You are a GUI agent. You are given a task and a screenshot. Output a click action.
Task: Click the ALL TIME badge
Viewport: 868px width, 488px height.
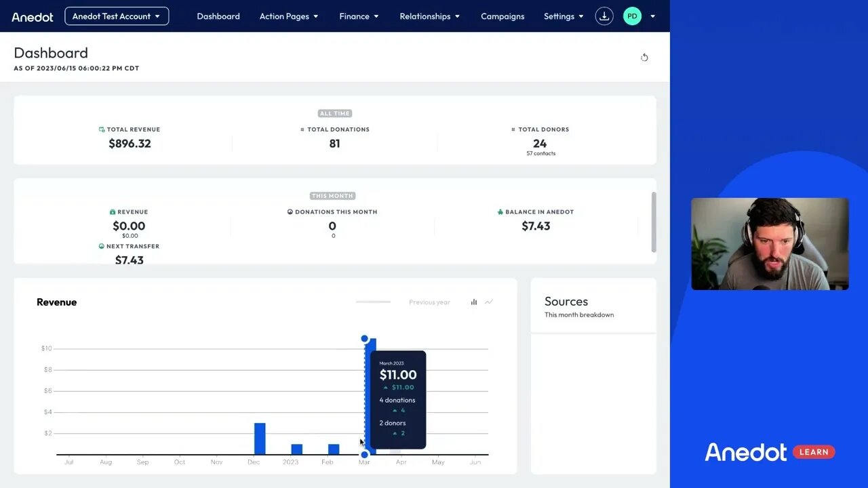[335, 114]
